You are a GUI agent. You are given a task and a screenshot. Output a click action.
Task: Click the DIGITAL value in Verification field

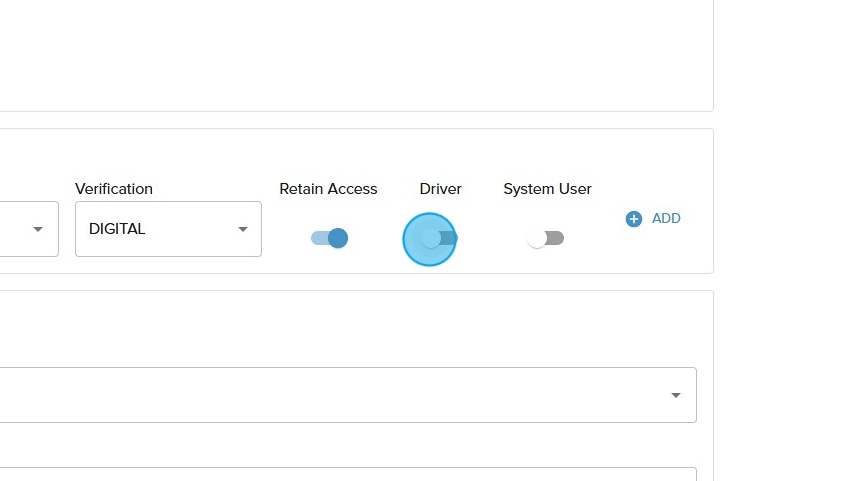117,229
